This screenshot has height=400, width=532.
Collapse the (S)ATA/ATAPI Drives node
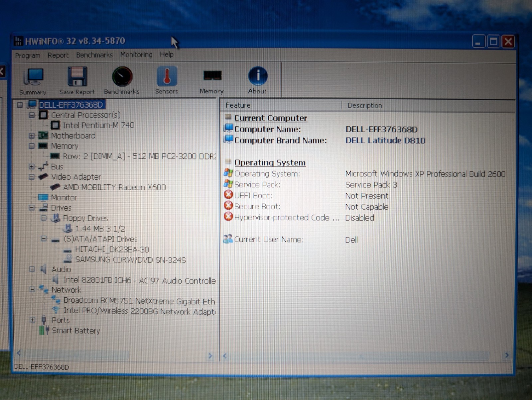44,239
